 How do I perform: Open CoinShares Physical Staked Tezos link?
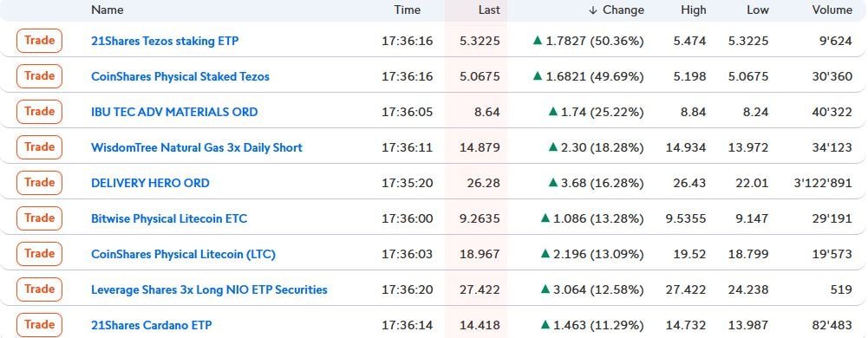[180, 76]
